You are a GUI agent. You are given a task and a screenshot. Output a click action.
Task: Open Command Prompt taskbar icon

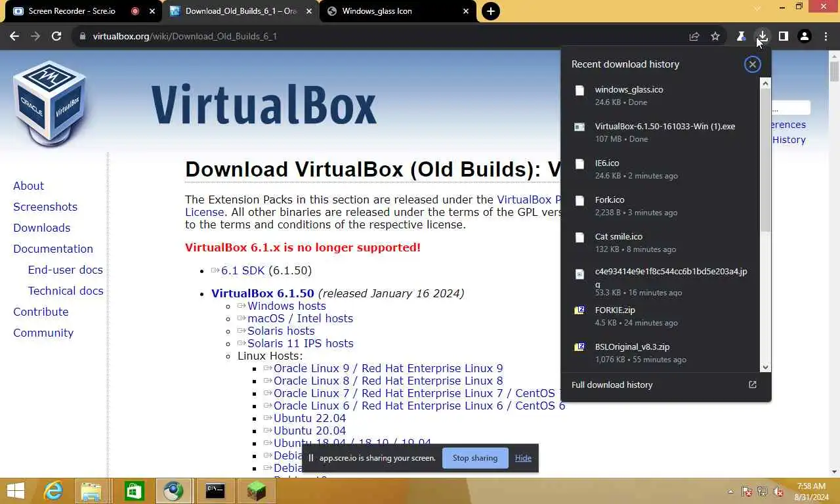215,491
